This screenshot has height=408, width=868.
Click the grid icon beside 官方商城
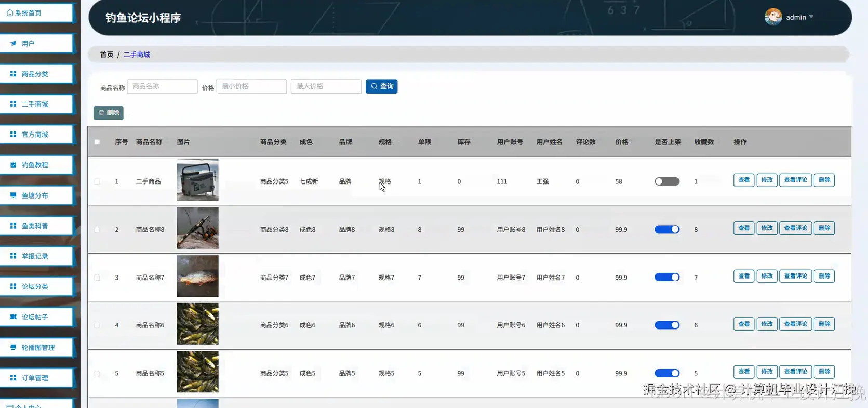(x=13, y=134)
